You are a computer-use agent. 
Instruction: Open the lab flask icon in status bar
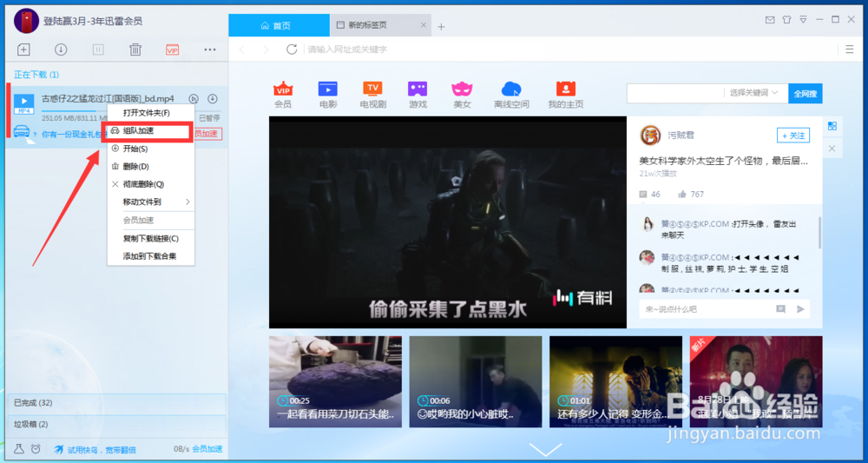click(19, 449)
